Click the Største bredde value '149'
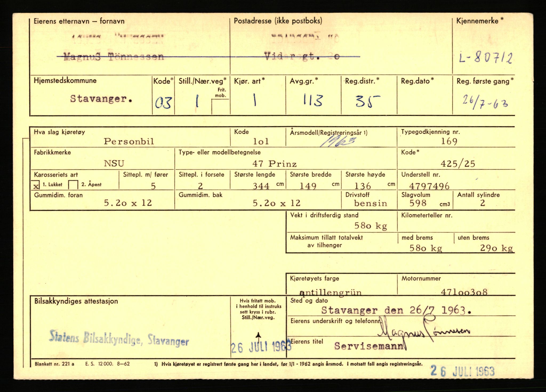This screenshot has height=392, width=546. [308, 186]
